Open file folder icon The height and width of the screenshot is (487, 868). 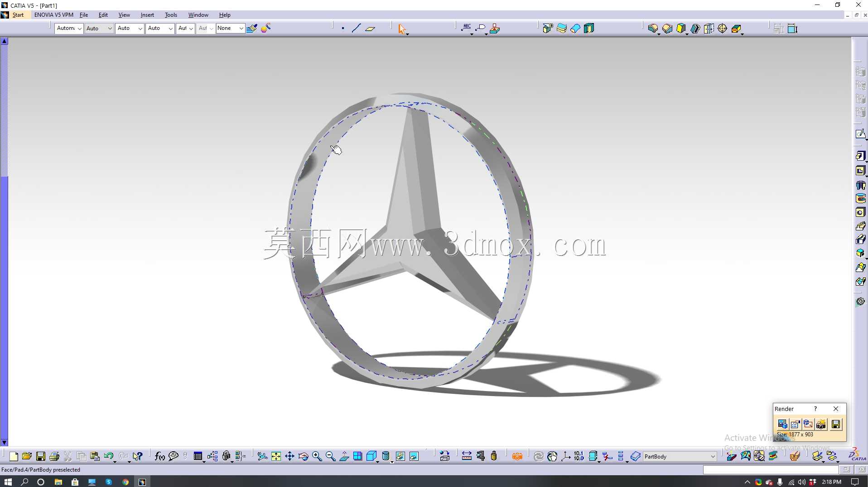(27, 456)
